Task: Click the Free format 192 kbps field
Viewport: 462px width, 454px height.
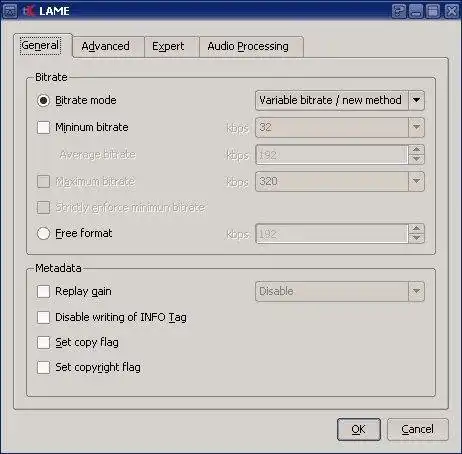Action: 332,234
